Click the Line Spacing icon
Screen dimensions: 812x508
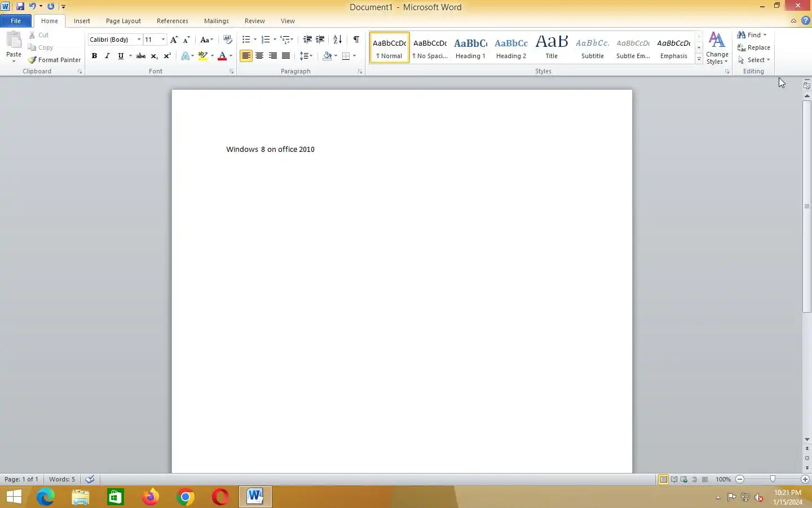pyautogui.click(x=304, y=56)
